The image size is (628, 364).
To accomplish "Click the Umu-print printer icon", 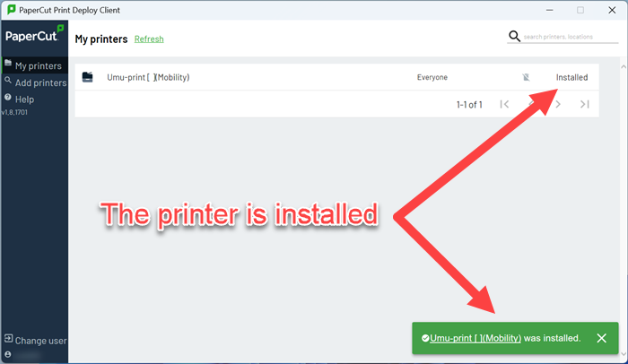I will click(87, 77).
